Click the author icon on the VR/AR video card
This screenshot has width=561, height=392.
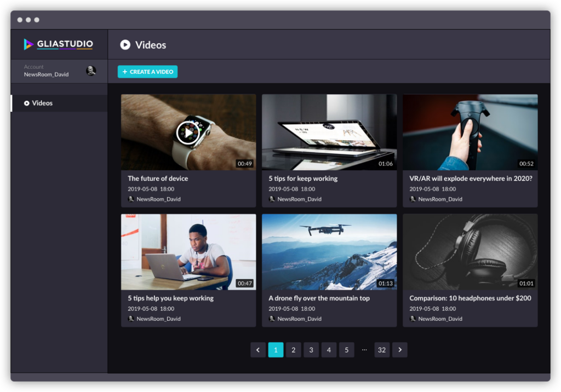point(413,199)
